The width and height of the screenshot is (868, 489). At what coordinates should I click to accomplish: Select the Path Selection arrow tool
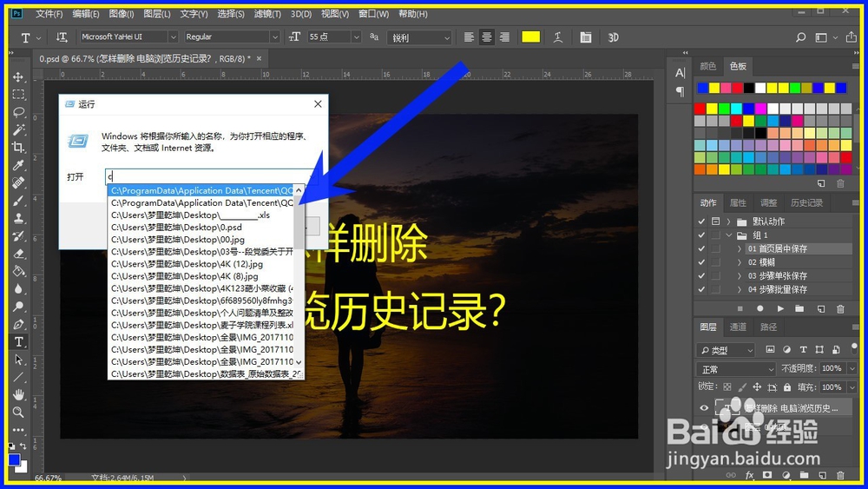coord(18,360)
